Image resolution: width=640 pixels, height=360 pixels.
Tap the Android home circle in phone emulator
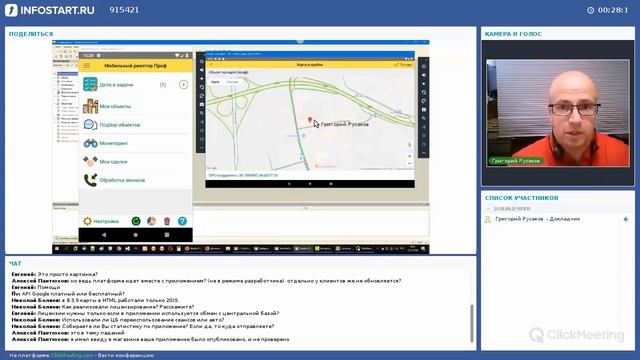136,235
